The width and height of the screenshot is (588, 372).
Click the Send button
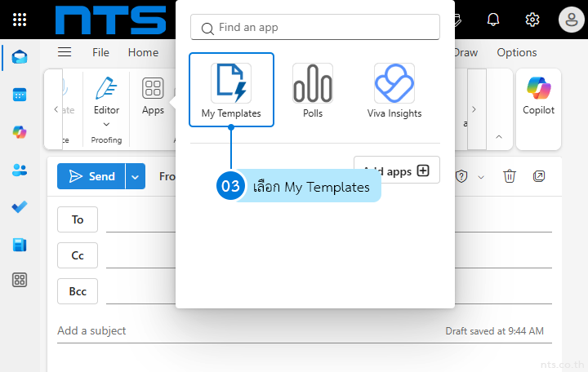(91, 176)
